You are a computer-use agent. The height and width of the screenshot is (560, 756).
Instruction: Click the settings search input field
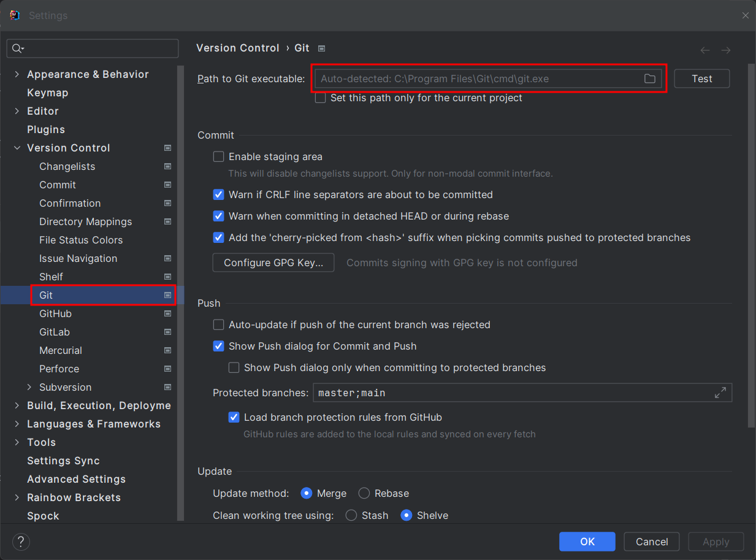(92, 48)
